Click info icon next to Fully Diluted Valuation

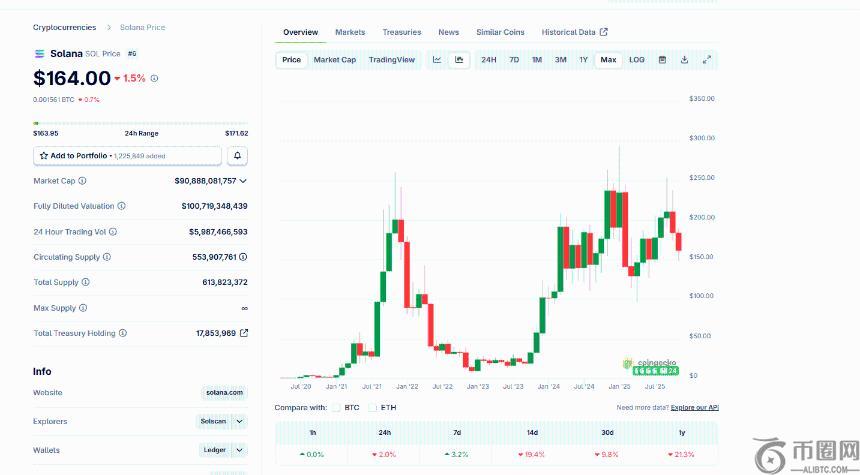(x=122, y=206)
